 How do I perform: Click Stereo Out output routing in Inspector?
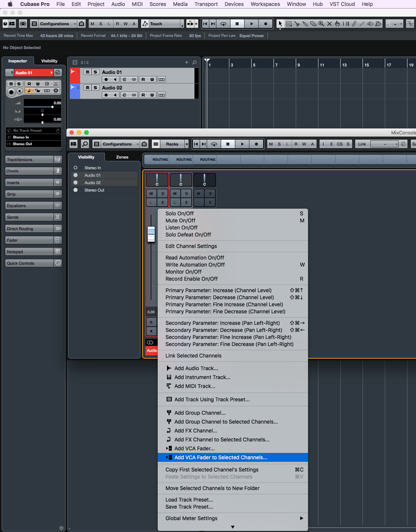click(x=33, y=144)
